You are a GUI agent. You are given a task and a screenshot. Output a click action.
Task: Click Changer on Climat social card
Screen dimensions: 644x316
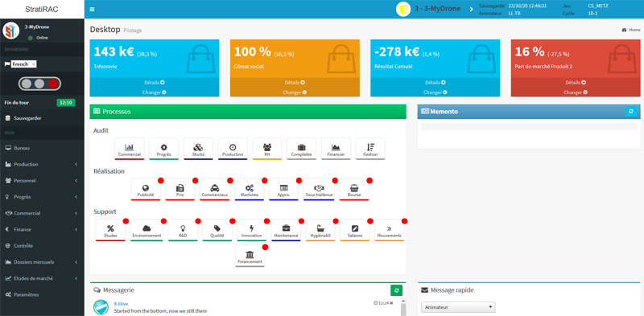(x=295, y=92)
